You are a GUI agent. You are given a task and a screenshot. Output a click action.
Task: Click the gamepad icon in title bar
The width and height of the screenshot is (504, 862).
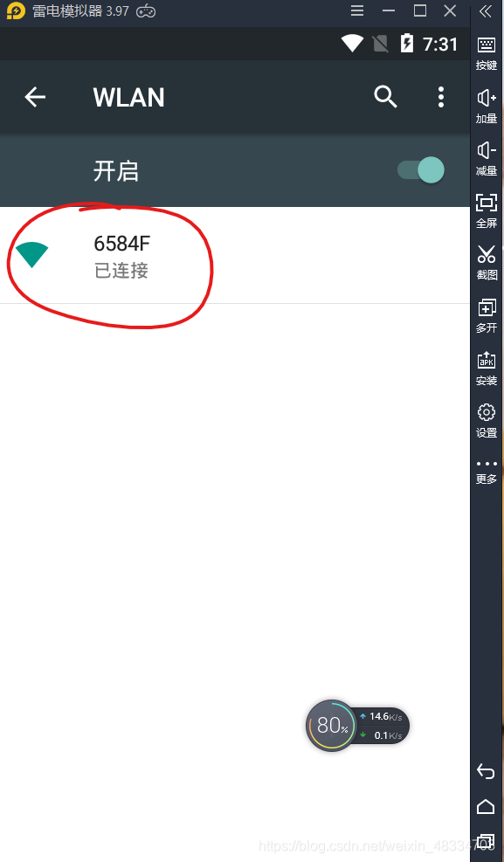click(146, 11)
